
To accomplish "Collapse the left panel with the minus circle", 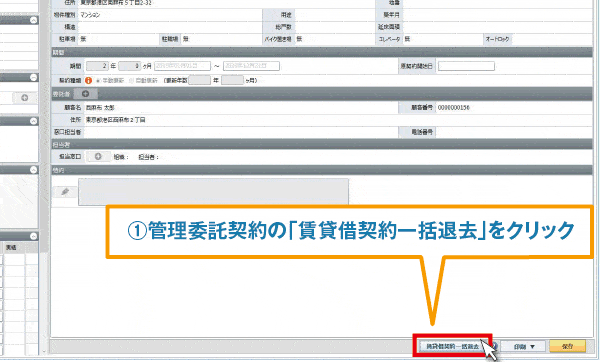I will coord(34,77).
